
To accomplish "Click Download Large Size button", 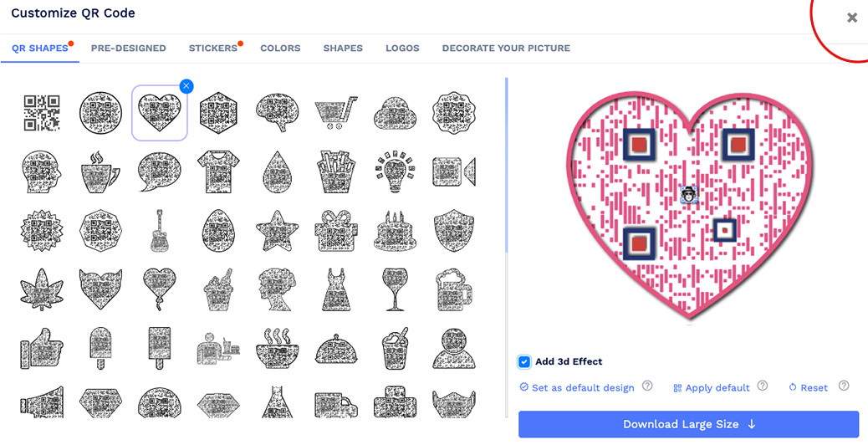I will pyautogui.click(x=689, y=425).
